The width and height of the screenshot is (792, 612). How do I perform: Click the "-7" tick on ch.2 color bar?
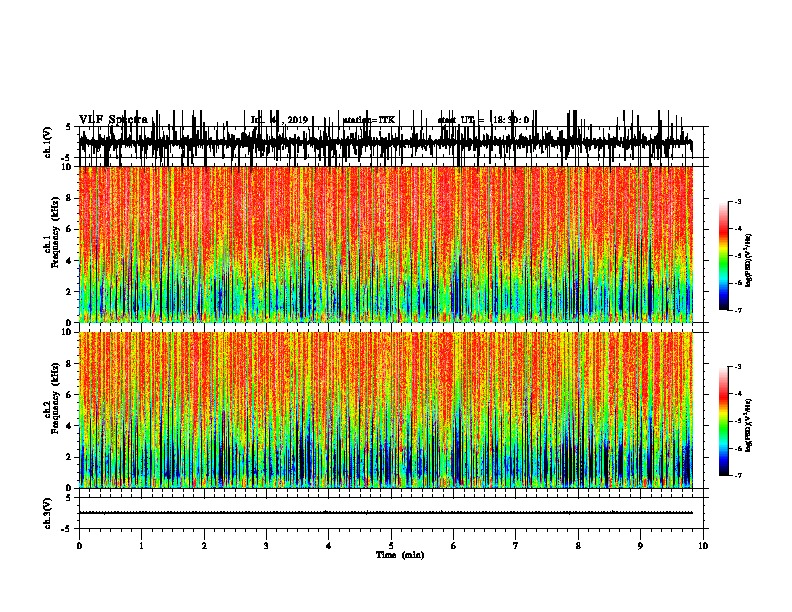coord(738,476)
